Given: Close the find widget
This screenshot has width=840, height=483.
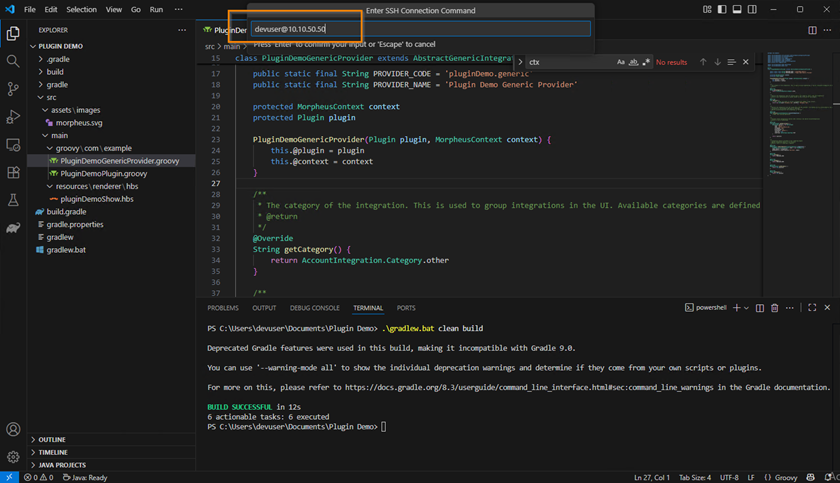Looking at the screenshot, I should [x=746, y=62].
